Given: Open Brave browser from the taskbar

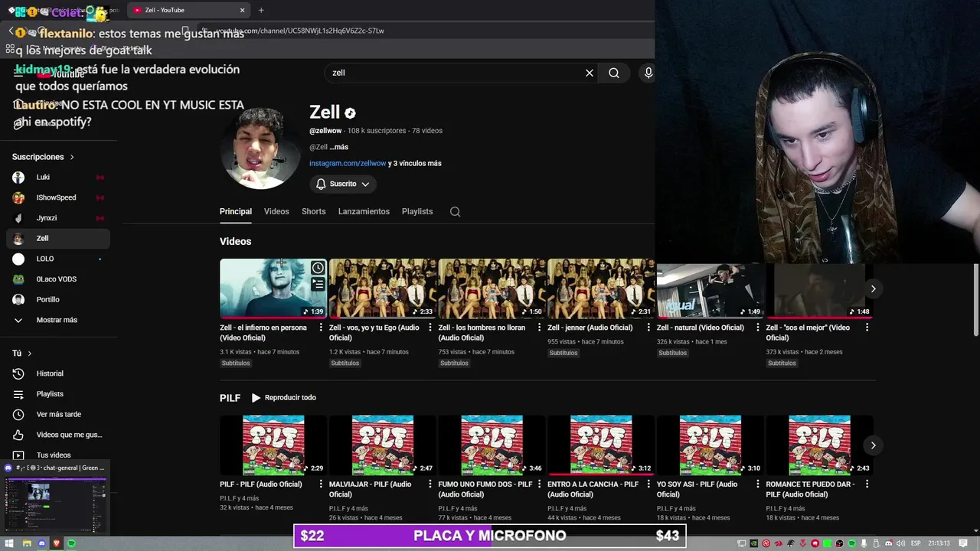Looking at the screenshot, I should [56, 543].
